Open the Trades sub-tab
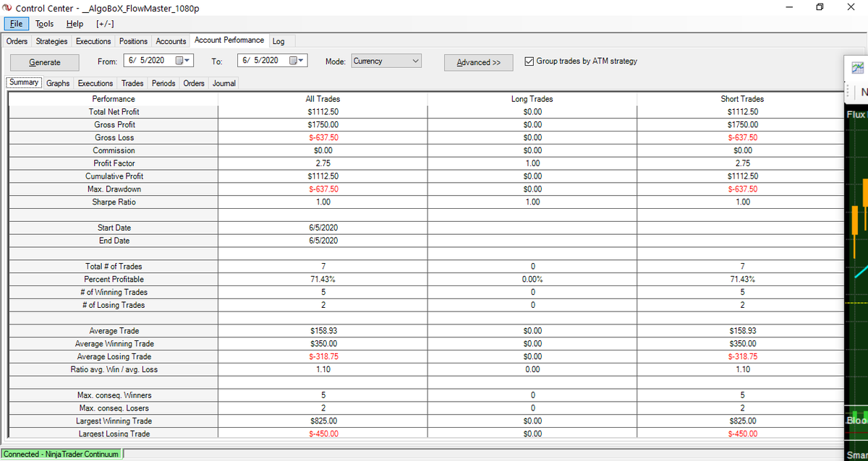The width and height of the screenshot is (868, 461). [x=132, y=83]
